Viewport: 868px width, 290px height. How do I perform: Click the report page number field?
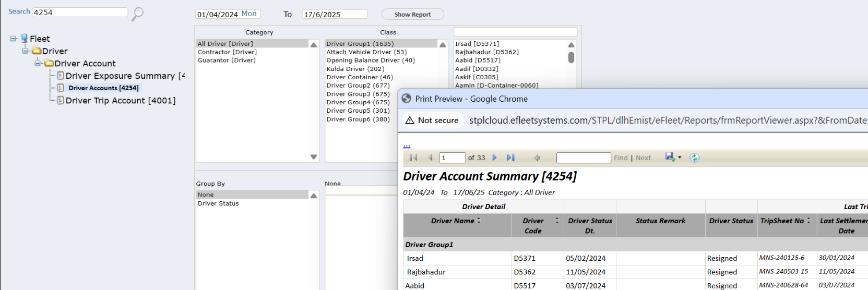(x=452, y=158)
